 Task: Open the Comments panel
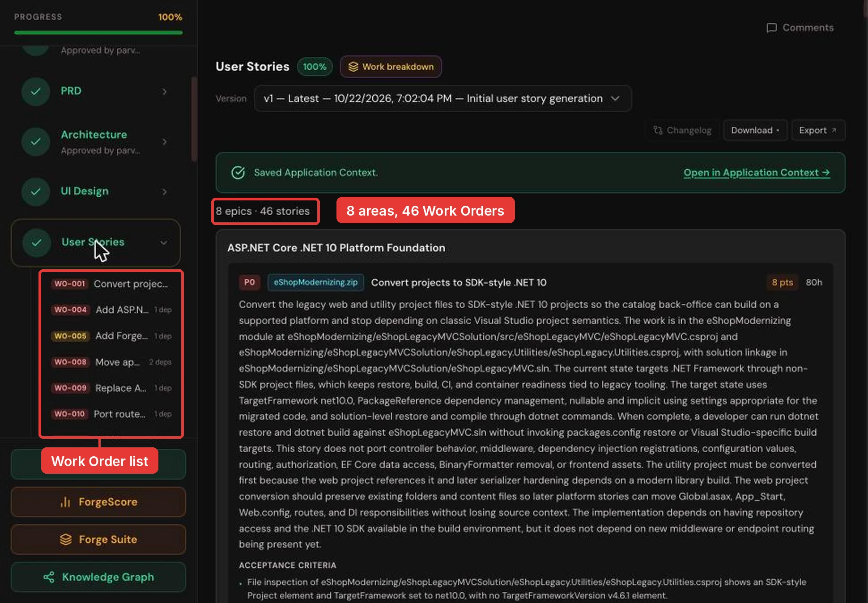(800, 28)
